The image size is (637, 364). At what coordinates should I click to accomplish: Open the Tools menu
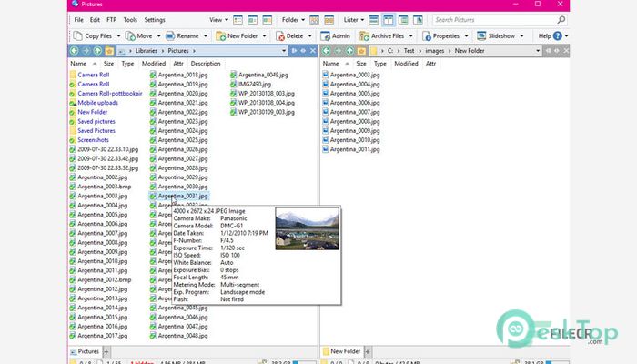pos(130,19)
